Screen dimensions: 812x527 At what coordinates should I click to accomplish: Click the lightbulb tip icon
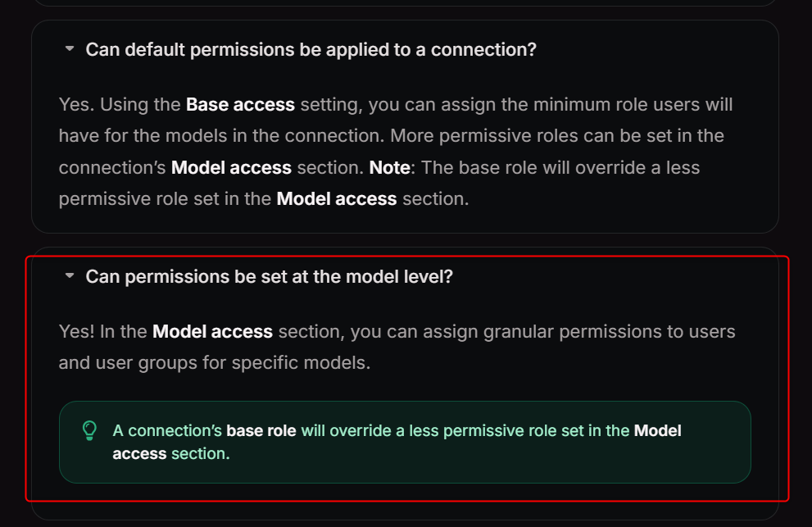pyautogui.click(x=90, y=430)
